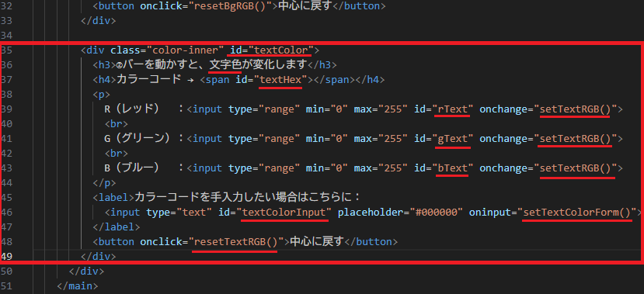Click setTextRGB() on the gText line
The width and height of the screenshot is (644, 294).
pyautogui.click(x=575, y=139)
